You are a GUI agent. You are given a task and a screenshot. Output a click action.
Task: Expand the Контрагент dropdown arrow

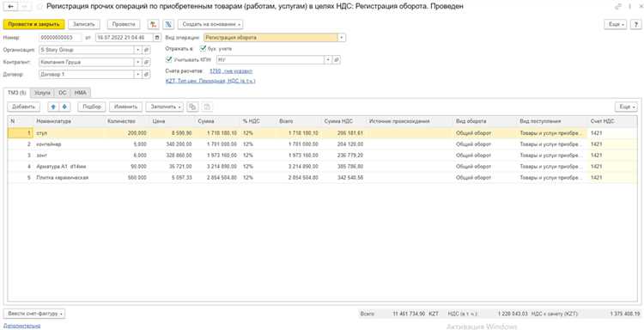(138, 62)
